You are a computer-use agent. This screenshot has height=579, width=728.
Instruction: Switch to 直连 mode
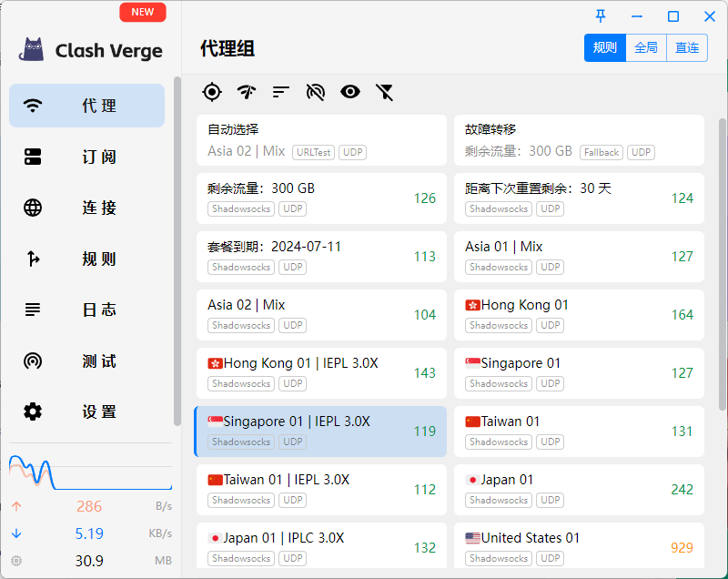point(687,48)
